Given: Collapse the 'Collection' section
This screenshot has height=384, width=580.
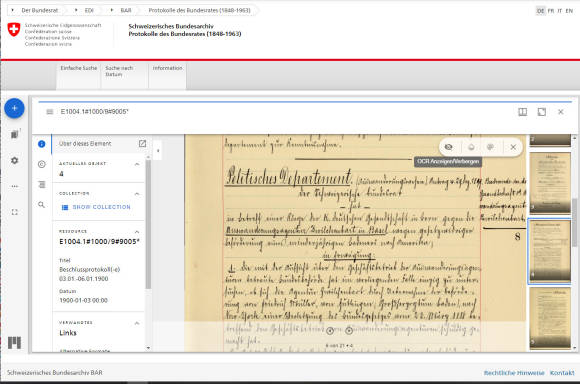Looking at the screenshot, I should [x=137, y=194].
